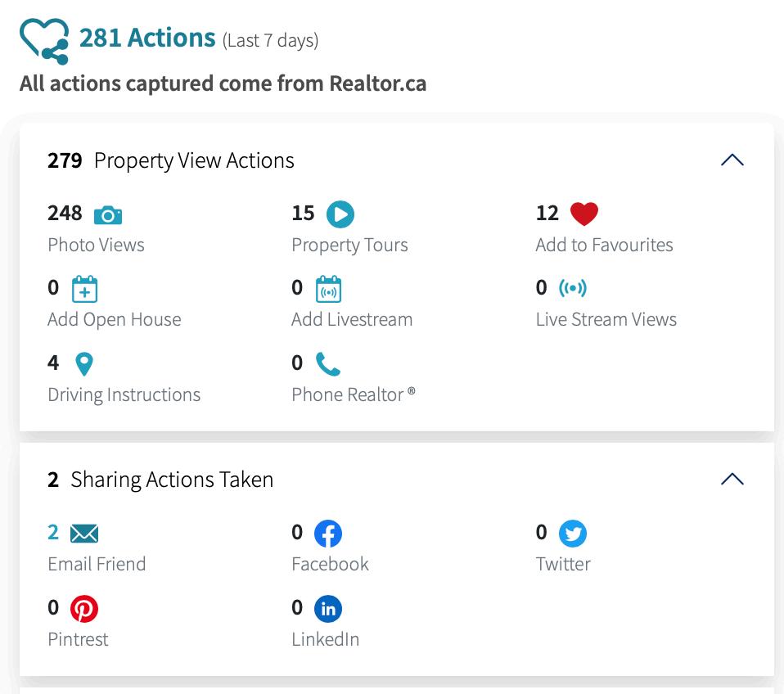Click the red heart Favourites icon

pos(583,214)
